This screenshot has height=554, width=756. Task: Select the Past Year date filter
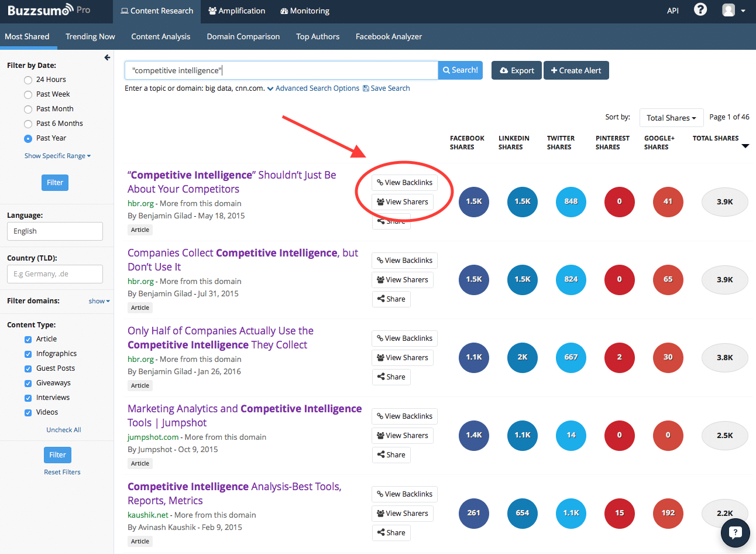pos(28,139)
